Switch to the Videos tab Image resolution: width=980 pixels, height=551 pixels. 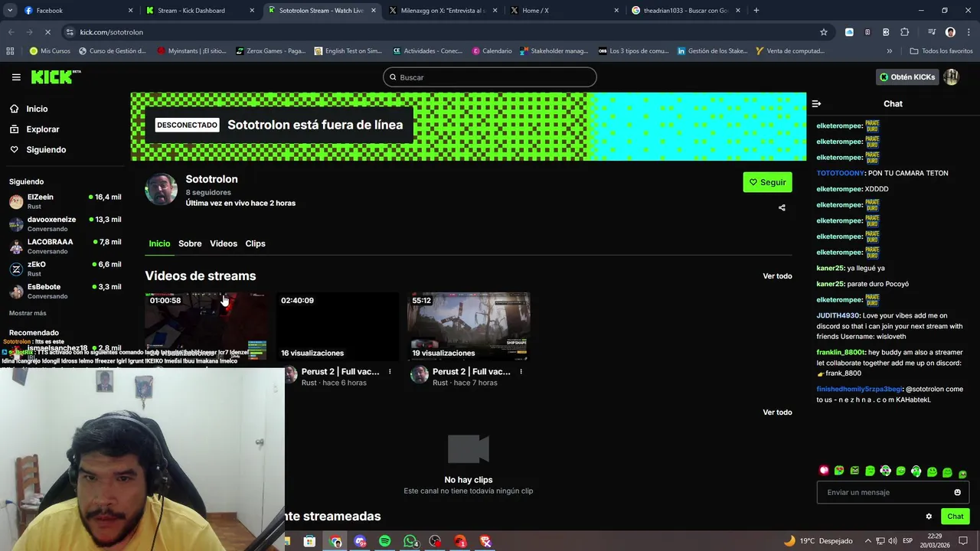coord(224,243)
